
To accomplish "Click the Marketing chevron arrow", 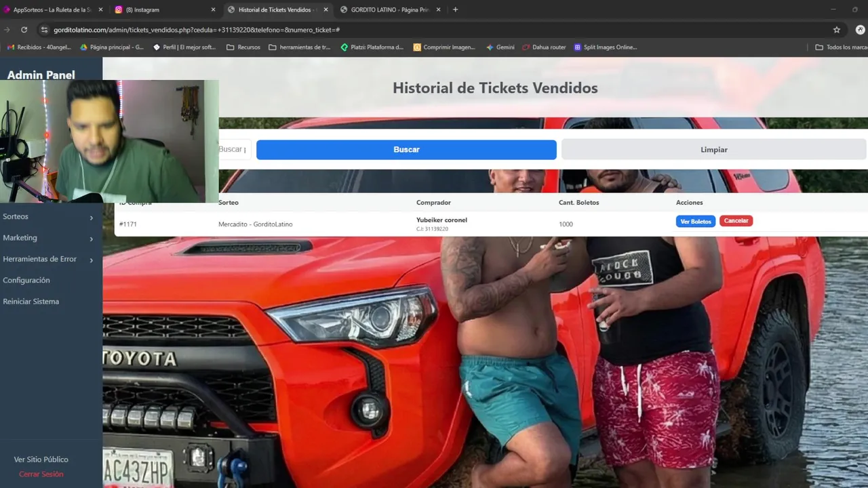I will tap(92, 239).
